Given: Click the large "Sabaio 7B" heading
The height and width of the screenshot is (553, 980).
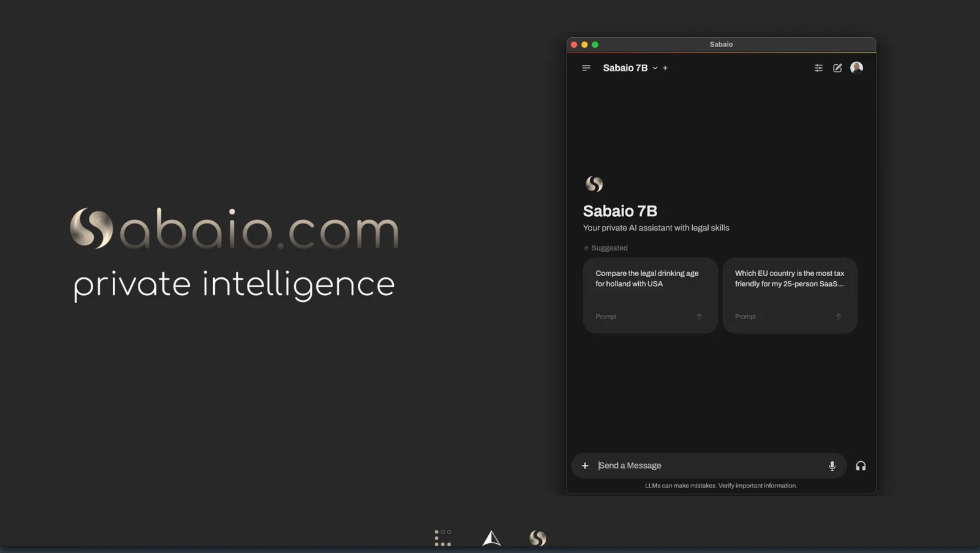Looking at the screenshot, I should [x=620, y=211].
